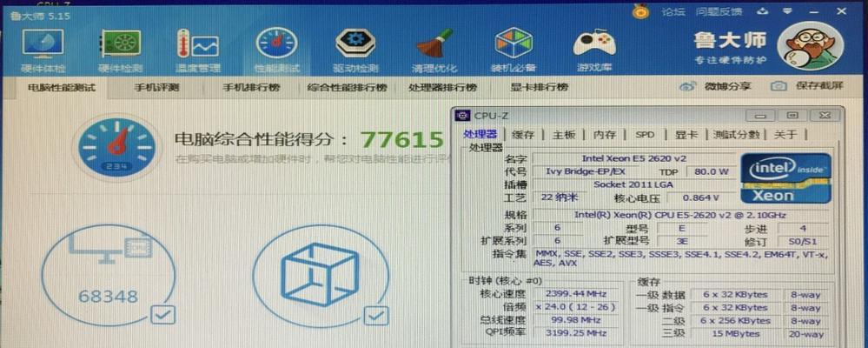
Task: Open 温度管理 thermometer icon
Action: [x=197, y=45]
